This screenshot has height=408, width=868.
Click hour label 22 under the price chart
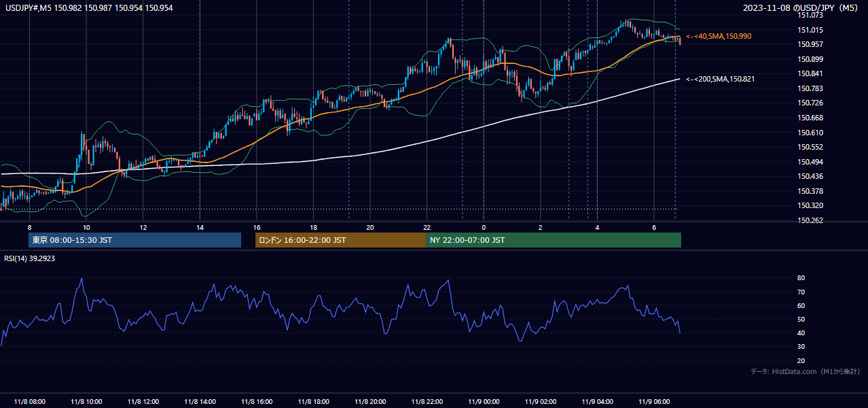pos(427,227)
